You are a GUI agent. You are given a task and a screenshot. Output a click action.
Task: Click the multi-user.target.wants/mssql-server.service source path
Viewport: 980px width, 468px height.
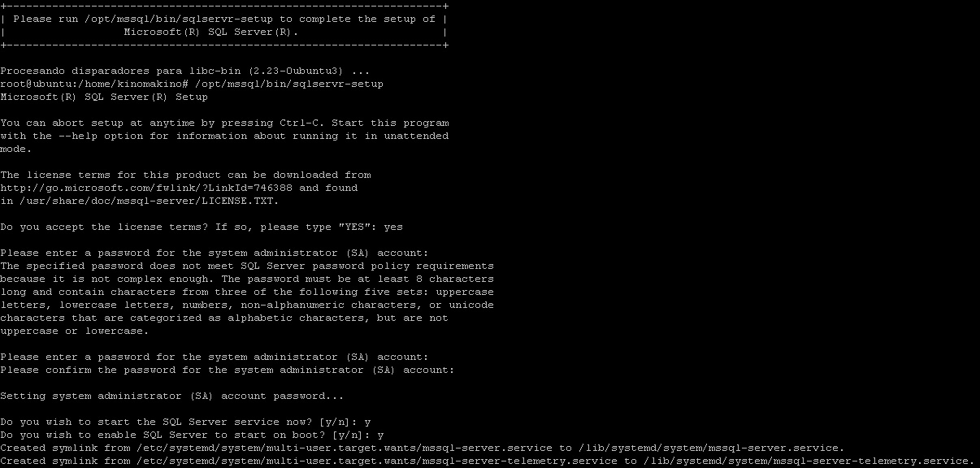click(345, 448)
